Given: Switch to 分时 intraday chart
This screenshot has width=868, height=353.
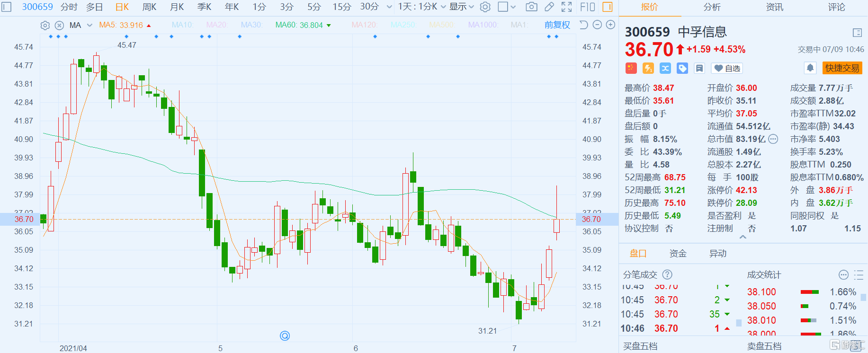Looking at the screenshot, I should 69,7.
